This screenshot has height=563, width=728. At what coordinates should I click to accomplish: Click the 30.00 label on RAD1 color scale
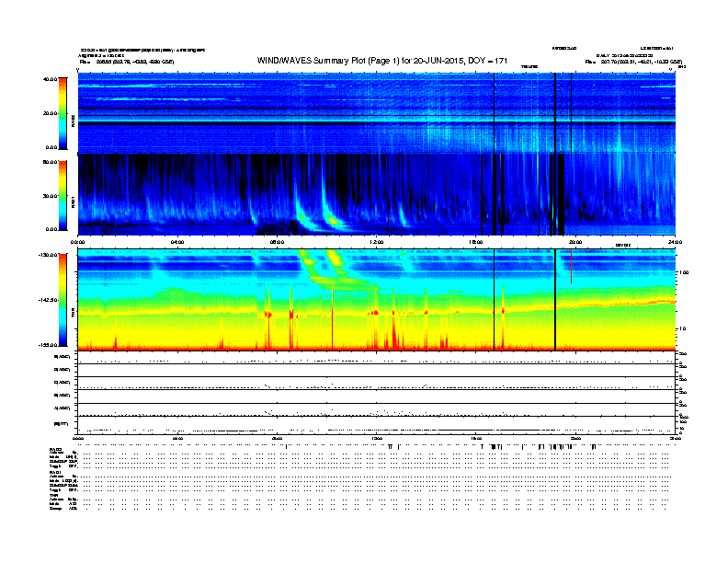[x=51, y=196]
